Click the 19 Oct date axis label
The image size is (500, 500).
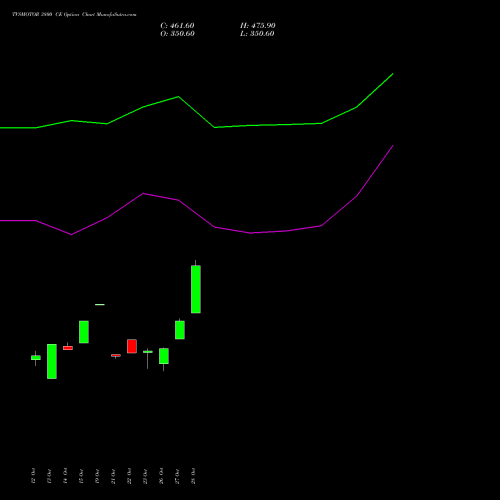pyautogui.click(x=97, y=476)
